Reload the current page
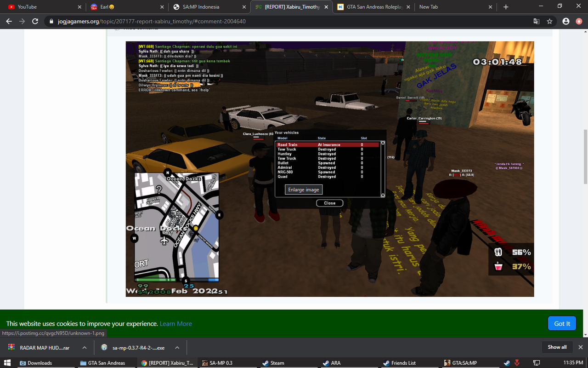 [x=35, y=21]
